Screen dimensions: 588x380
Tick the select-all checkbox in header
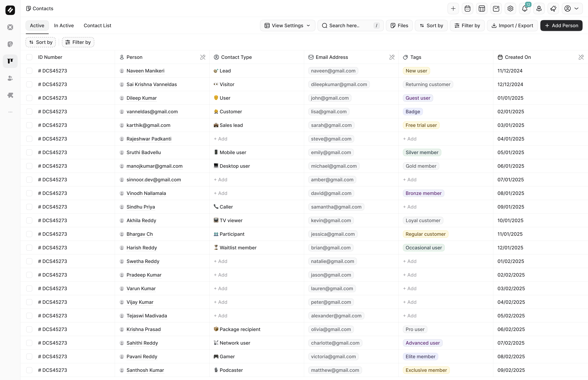point(29,57)
